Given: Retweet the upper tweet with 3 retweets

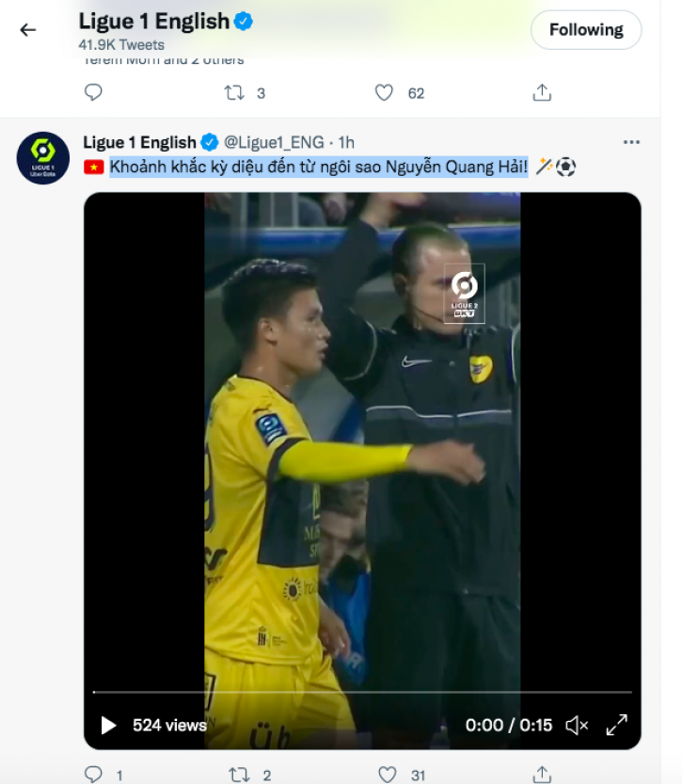Looking at the screenshot, I should coord(234,92).
